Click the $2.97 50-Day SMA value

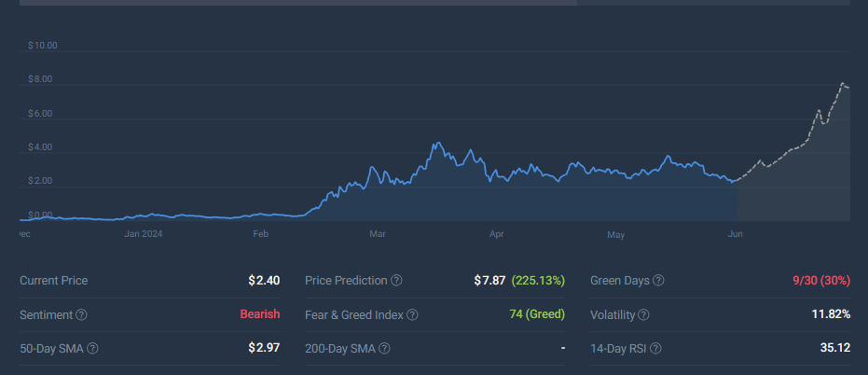(264, 348)
